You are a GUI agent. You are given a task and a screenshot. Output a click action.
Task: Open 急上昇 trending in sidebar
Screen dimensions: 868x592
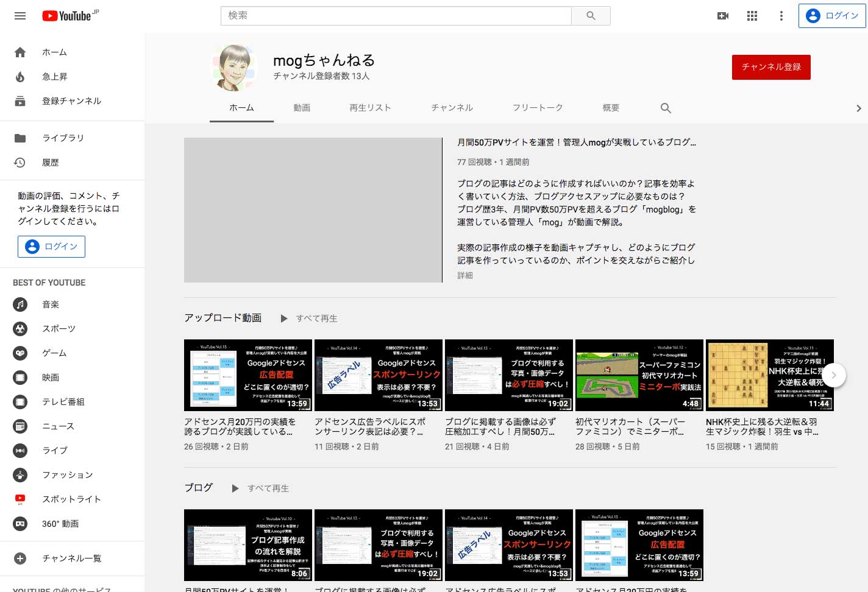(x=72, y=77)
